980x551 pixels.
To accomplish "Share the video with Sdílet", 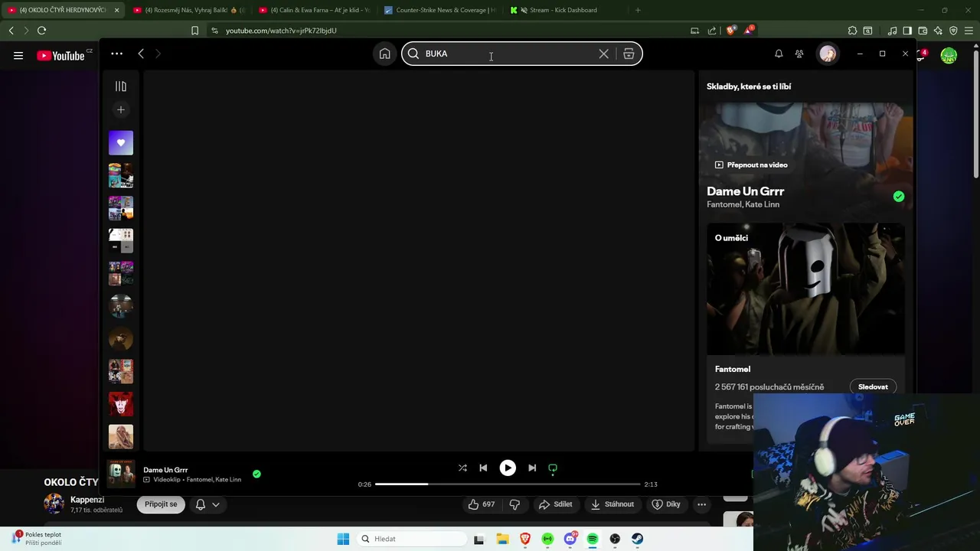I will pyautogui.click(x=556, y=504).
